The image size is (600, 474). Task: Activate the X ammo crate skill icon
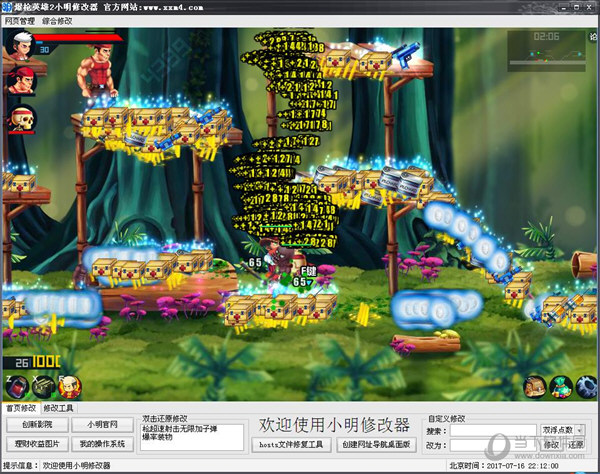pos(43,387)
